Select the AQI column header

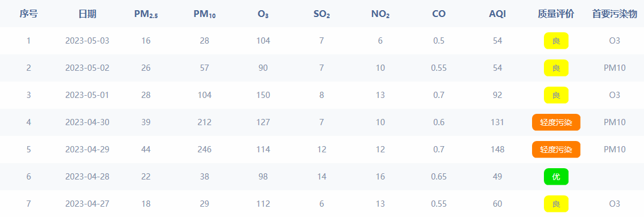[498, 14]
